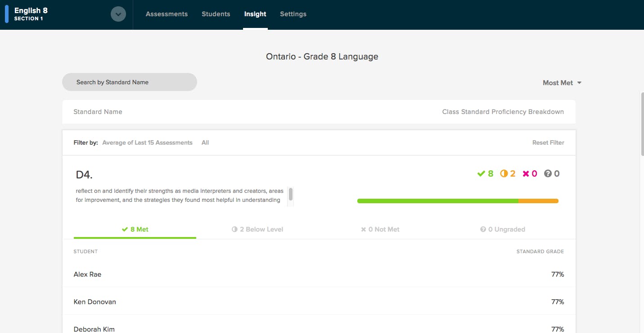The image size is (644, 333).
Task: Switch to the 0 Not Met tab
Action: [x=380, y=229]
